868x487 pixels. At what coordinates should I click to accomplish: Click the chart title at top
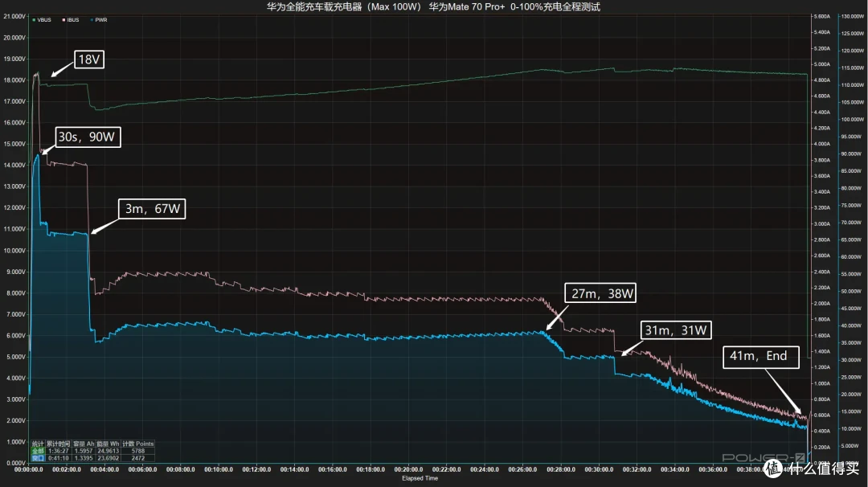pos(433,6)
